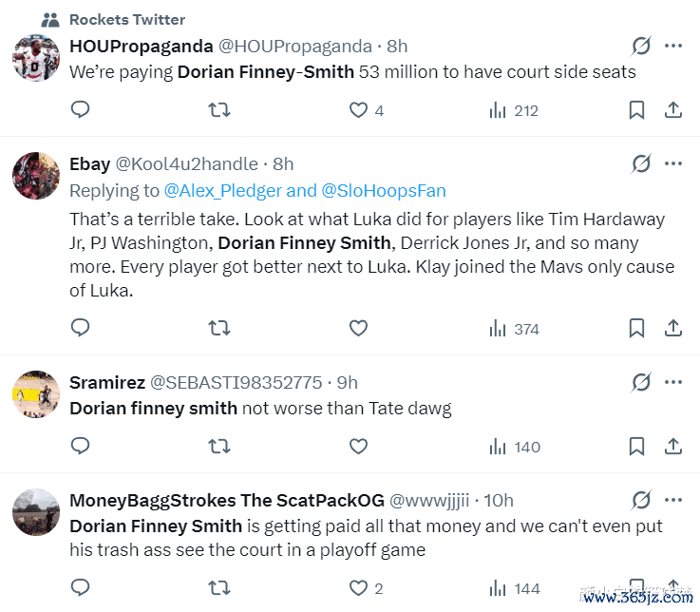Share HOUPropaganda's tweet
The height and width of the screenshot is (612, 700).
click(x=673, y=110)
